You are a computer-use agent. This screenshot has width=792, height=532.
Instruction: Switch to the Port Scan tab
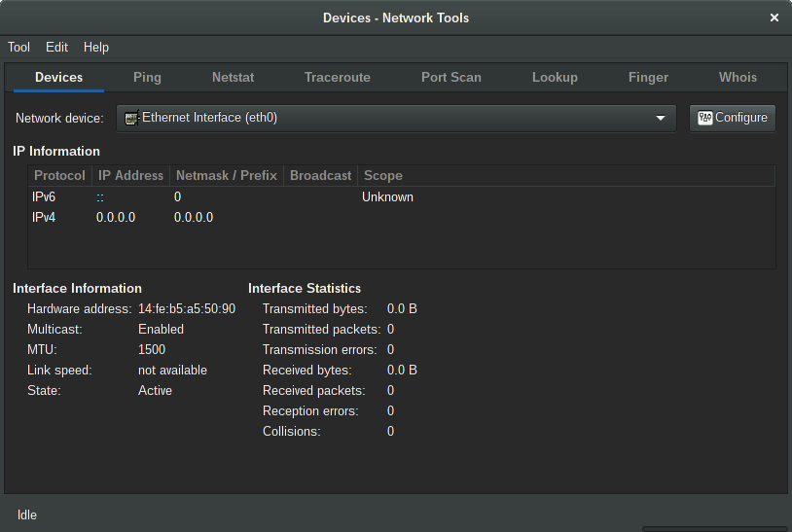coord(451,77)
